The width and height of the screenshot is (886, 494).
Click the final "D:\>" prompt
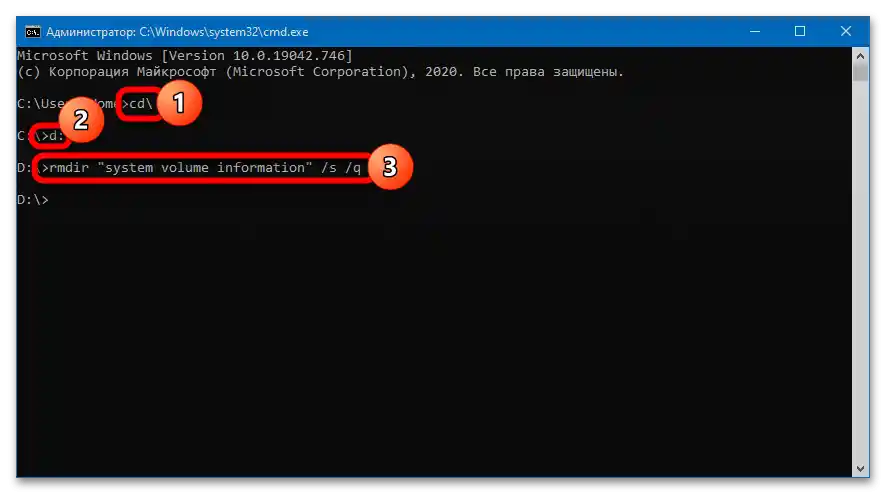(33, 200)
